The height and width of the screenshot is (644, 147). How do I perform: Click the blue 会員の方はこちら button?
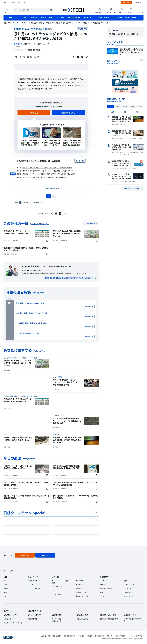tap(68, 113)
